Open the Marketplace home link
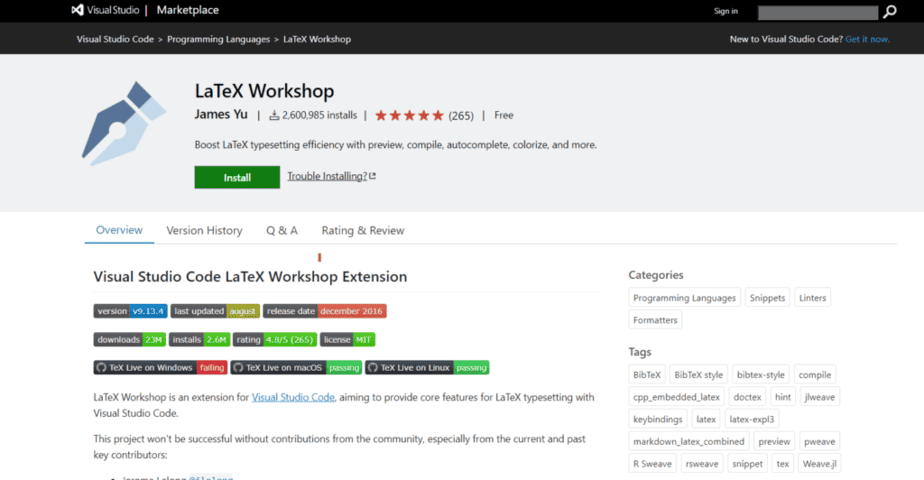The height and width of the screenshot is (480, 924). tap(187, 10)
